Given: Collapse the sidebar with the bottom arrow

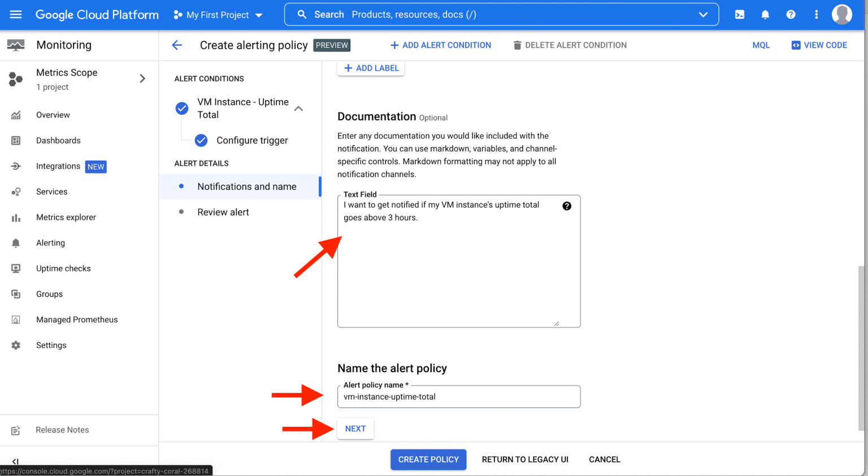Looking at the screenshot, I should [x=15, y=461].
